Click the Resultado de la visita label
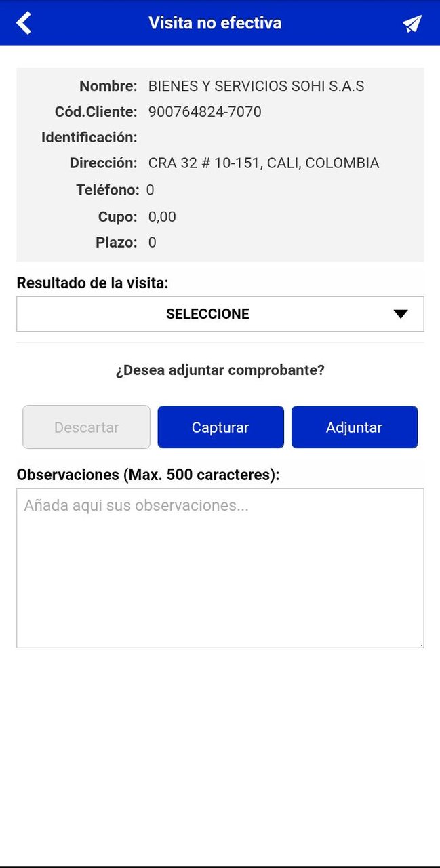The image size is (440, 868). [92, 283]
